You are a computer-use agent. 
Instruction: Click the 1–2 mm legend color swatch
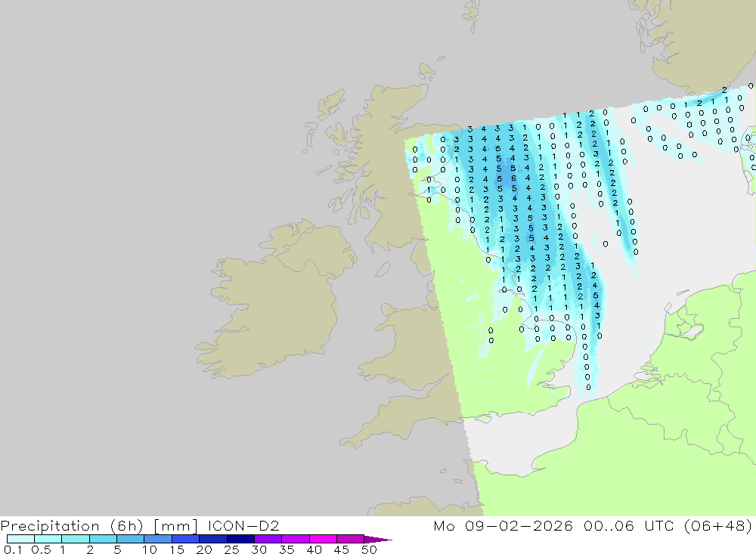click(x=76, y=539)
